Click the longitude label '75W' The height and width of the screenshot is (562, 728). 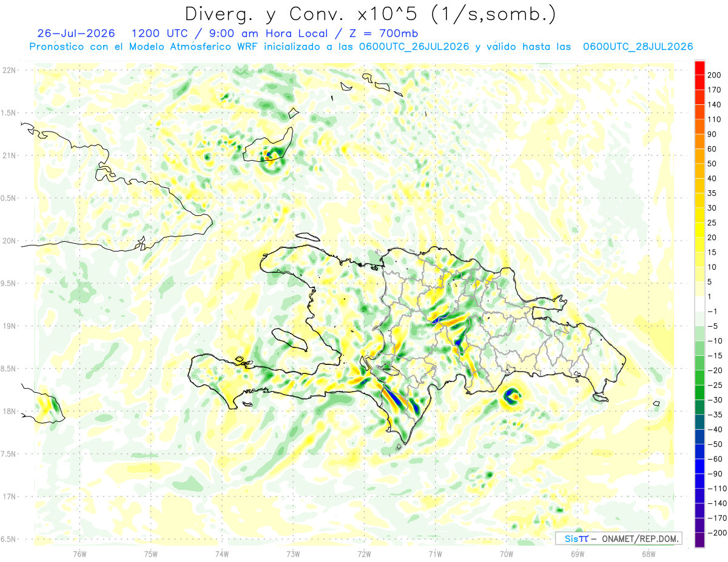151,553
